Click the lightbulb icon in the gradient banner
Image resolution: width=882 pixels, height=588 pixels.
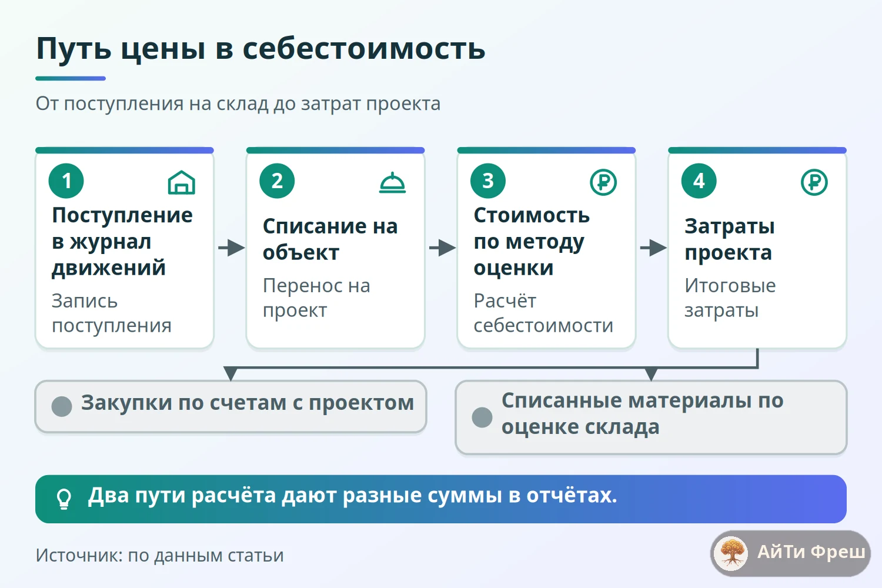[x=64, y=499]
